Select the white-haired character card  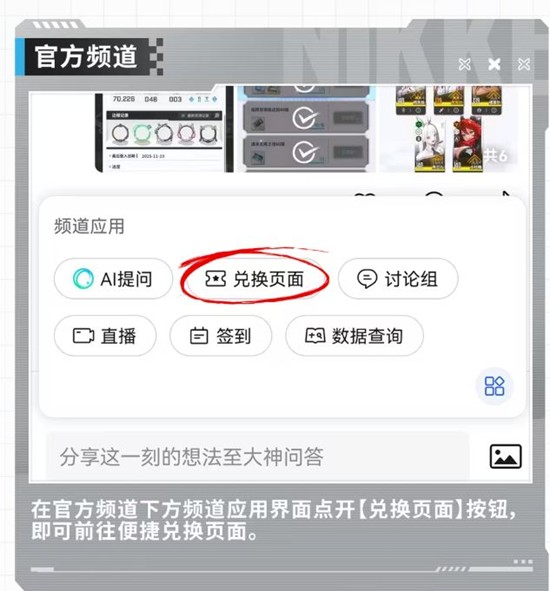pyautogui.click(x=430, y=145)
